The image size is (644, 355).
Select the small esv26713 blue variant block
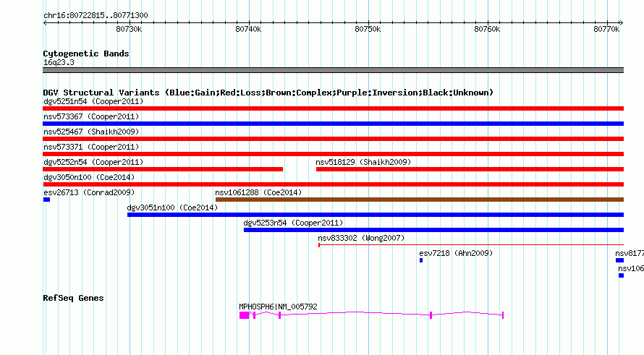click(x=46, y=200)
